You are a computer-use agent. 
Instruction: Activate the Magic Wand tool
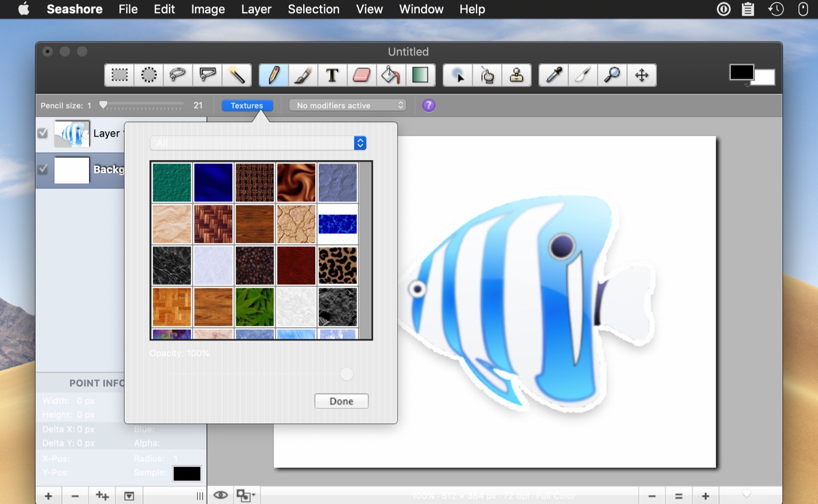click(237, 75)
